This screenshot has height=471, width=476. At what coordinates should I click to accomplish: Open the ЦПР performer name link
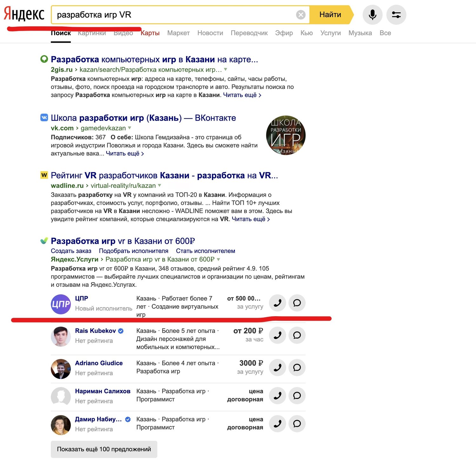click(82, 298)
